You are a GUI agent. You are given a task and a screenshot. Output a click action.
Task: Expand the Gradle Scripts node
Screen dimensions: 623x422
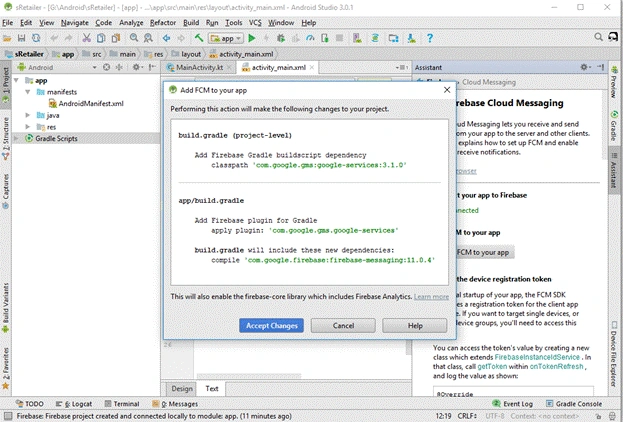pos(16,138)
